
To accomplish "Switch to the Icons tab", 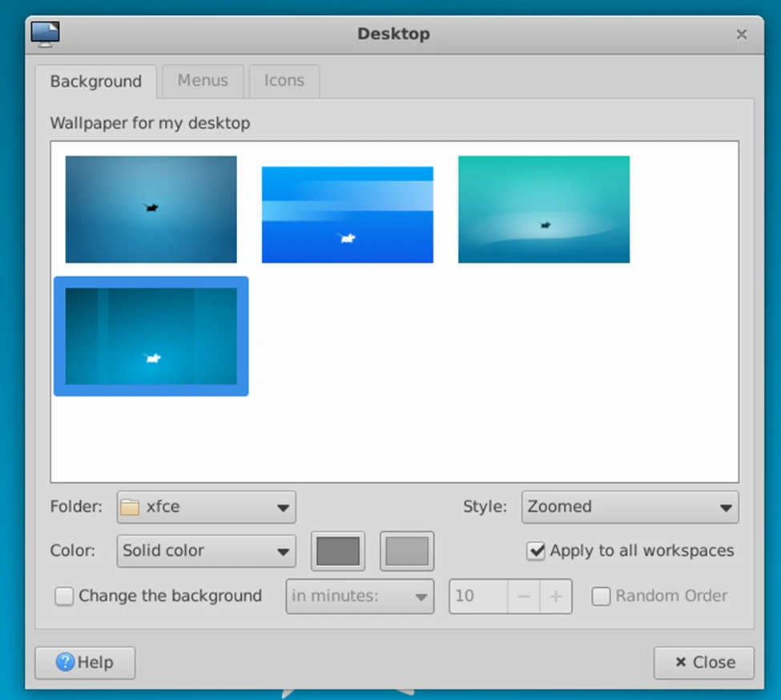I will (284, 81).
